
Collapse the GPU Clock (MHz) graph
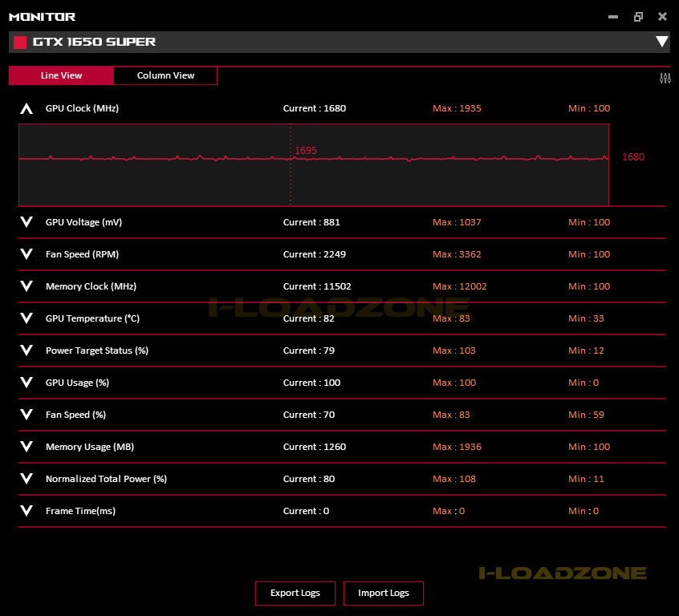pyautogui.click(x=26, y=108)
